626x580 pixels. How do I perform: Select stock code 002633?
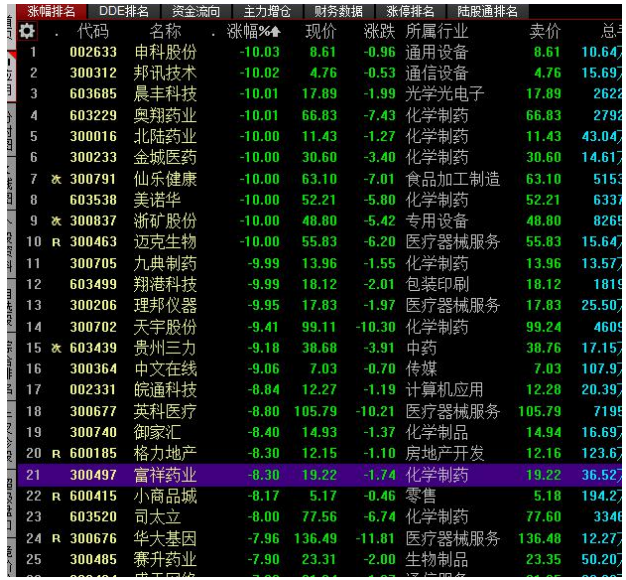click(93, 52)
